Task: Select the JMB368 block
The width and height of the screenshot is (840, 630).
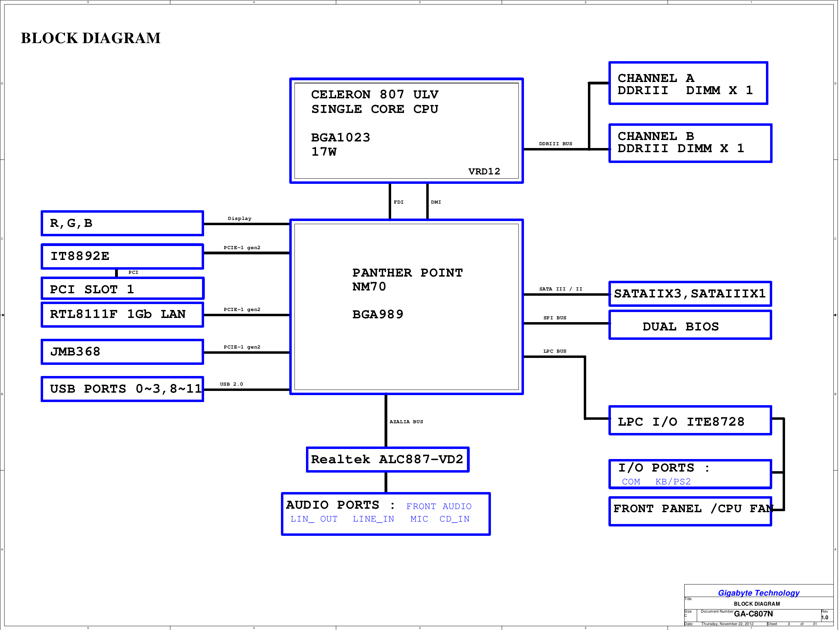Action: (x=122, y=352)
